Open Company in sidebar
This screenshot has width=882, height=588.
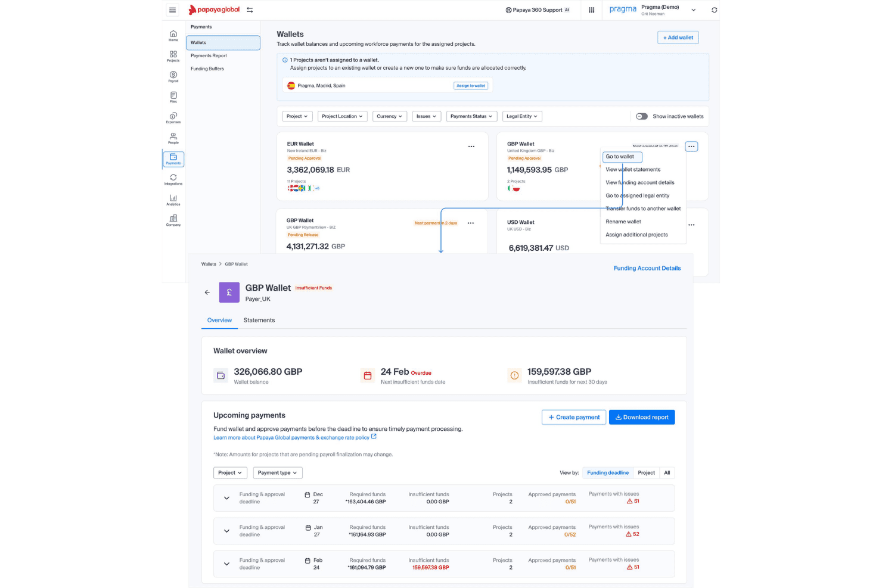[x=173, y=220]
